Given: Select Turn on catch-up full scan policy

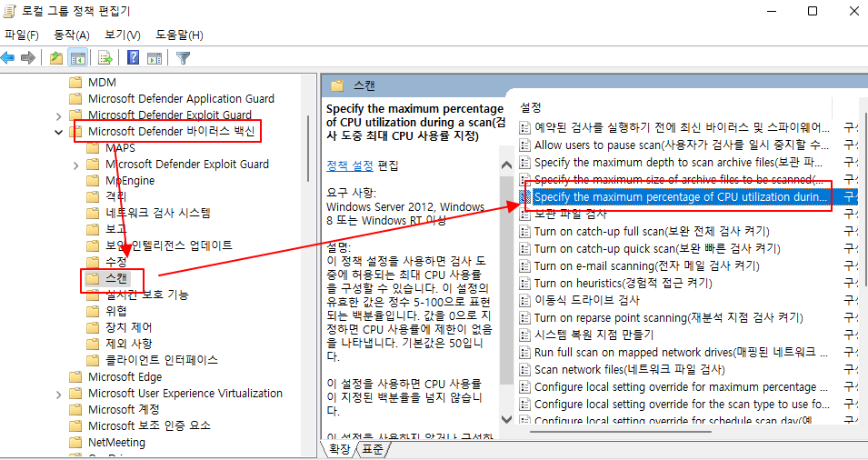Looking at the screenshot, I should coord(644,232).
